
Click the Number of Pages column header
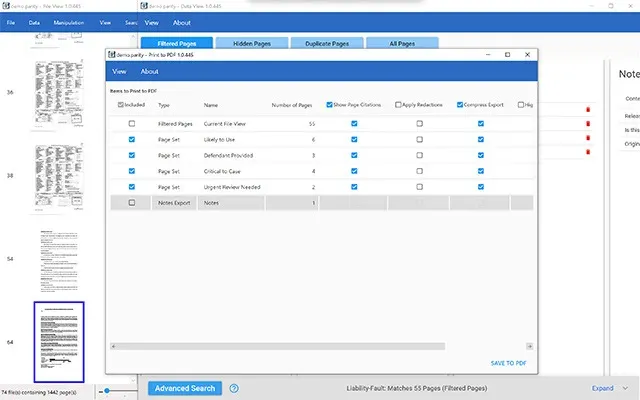pyautogui.click(x=291, y=105)
